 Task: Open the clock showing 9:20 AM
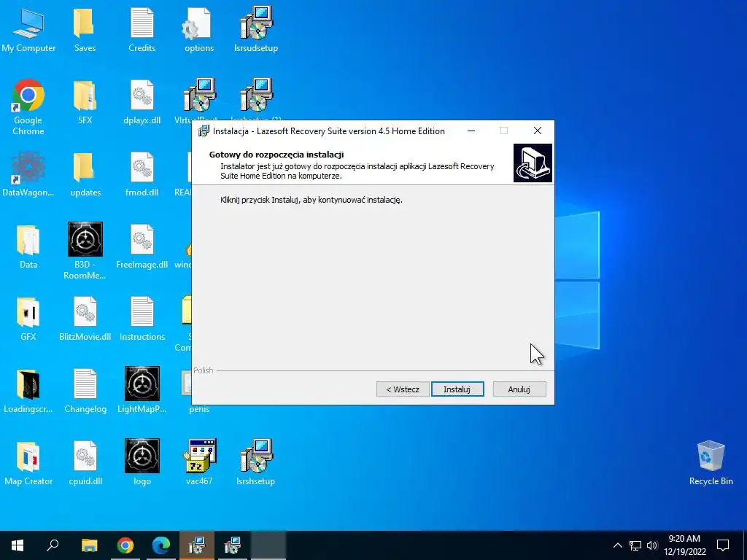[x=684, y=545]
